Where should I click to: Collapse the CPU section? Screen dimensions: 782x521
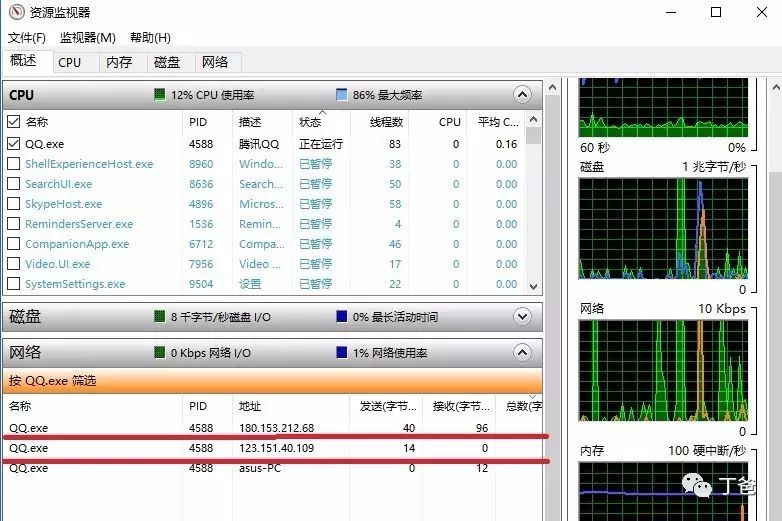click(x=521, y=95)
